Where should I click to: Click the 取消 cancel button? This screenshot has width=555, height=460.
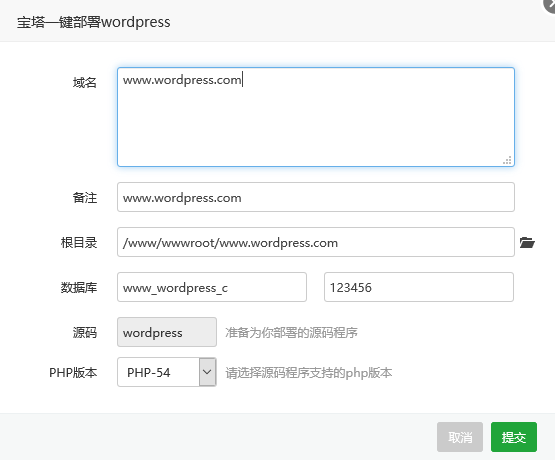coord(460,437)
